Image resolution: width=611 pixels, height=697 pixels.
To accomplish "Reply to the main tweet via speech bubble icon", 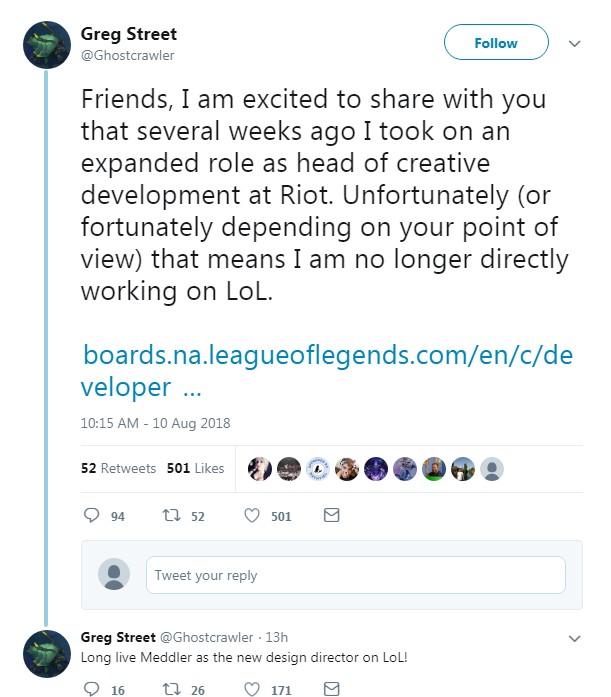I will 92,516.
